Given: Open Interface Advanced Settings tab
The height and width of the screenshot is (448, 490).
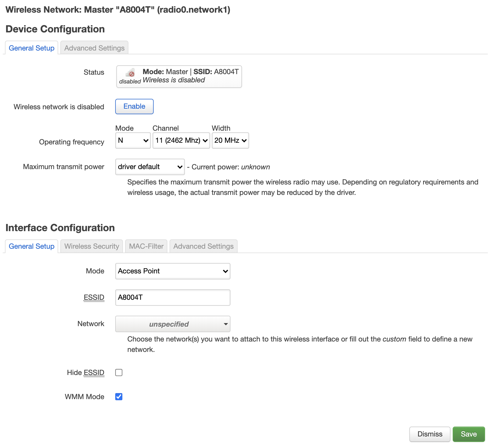Looking at the screenshot, I should click(x=203, y=246).
